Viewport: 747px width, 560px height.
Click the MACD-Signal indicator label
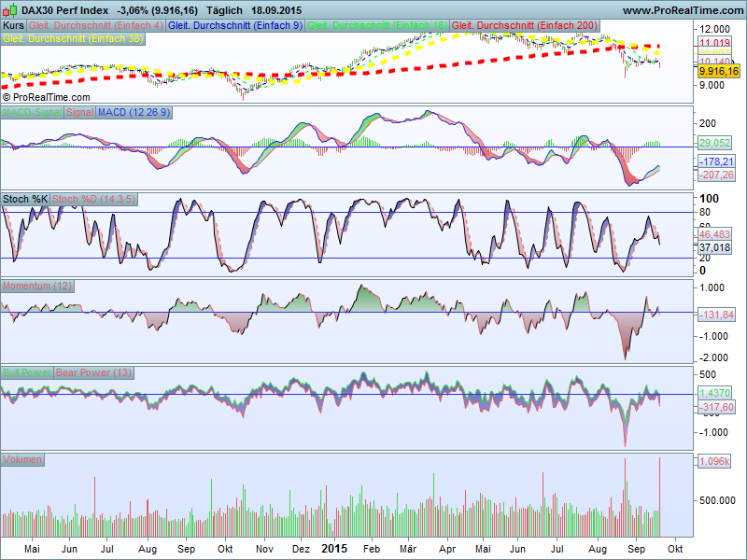point(33,112)
